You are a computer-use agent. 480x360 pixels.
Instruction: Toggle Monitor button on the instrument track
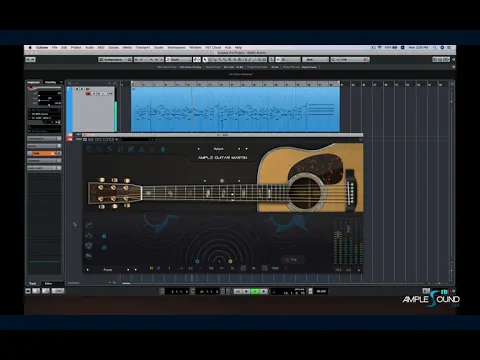(94, 94)
